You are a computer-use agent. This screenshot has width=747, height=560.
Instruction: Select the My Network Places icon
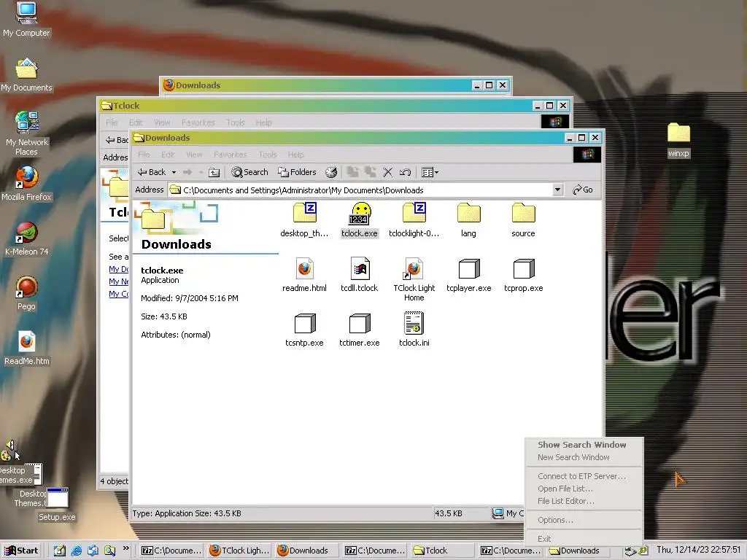pos(26,133)
